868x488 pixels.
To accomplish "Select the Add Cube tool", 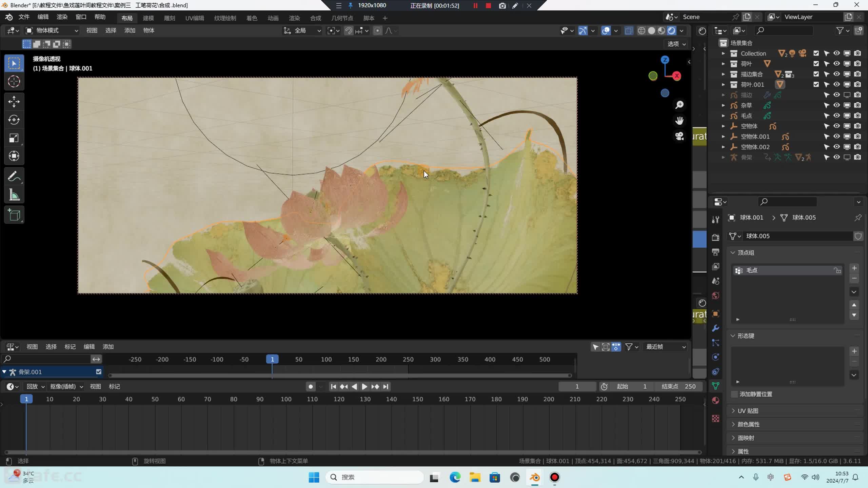I will [x=14, y=215].
